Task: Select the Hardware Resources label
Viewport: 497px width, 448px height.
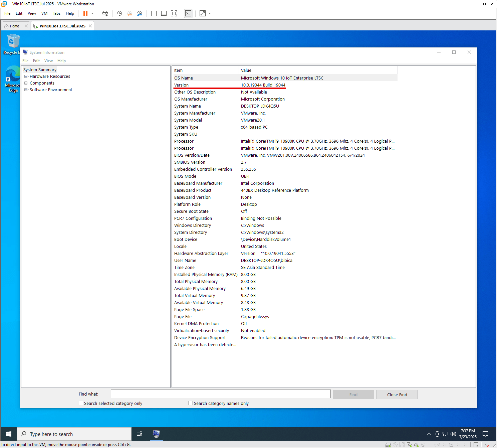Action: point(50,77)
